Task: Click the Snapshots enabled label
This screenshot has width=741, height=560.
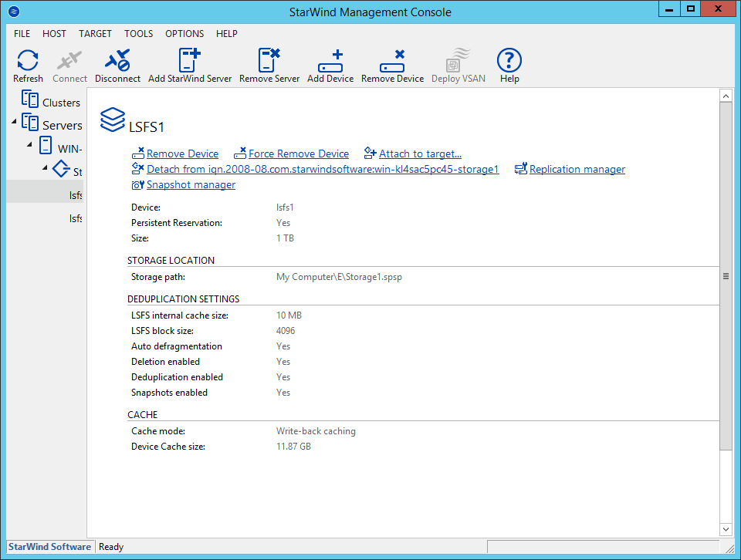Action: [169, 393]
